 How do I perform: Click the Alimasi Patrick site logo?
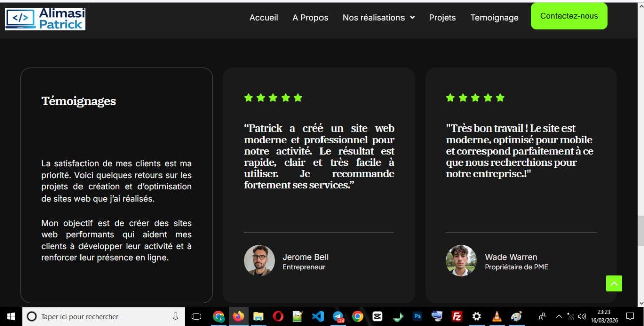[x=45, y=19]
